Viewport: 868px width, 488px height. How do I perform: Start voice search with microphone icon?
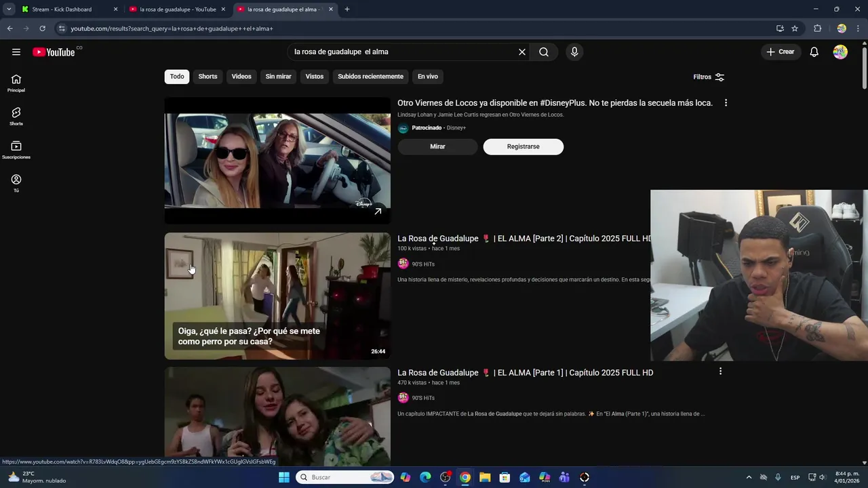pyautogui.click(x=574, y=52)
